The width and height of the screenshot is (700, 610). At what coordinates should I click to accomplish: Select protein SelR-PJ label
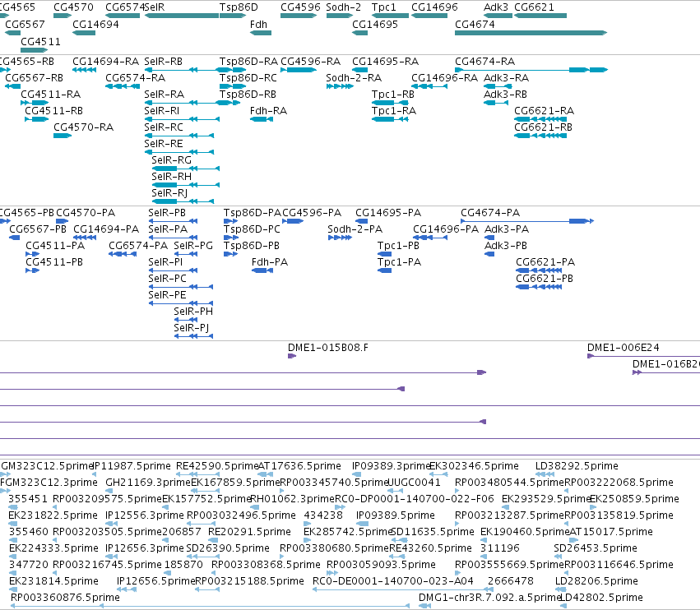[x=192, y=328]
